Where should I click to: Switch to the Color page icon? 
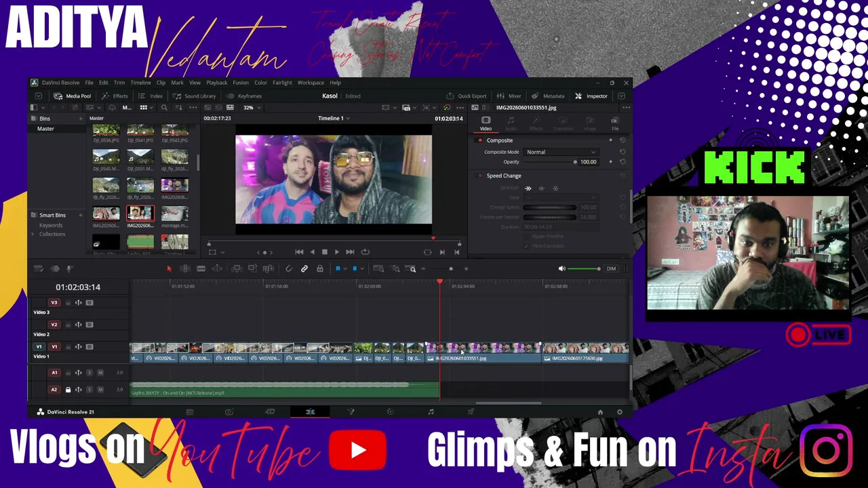(390, 412)
